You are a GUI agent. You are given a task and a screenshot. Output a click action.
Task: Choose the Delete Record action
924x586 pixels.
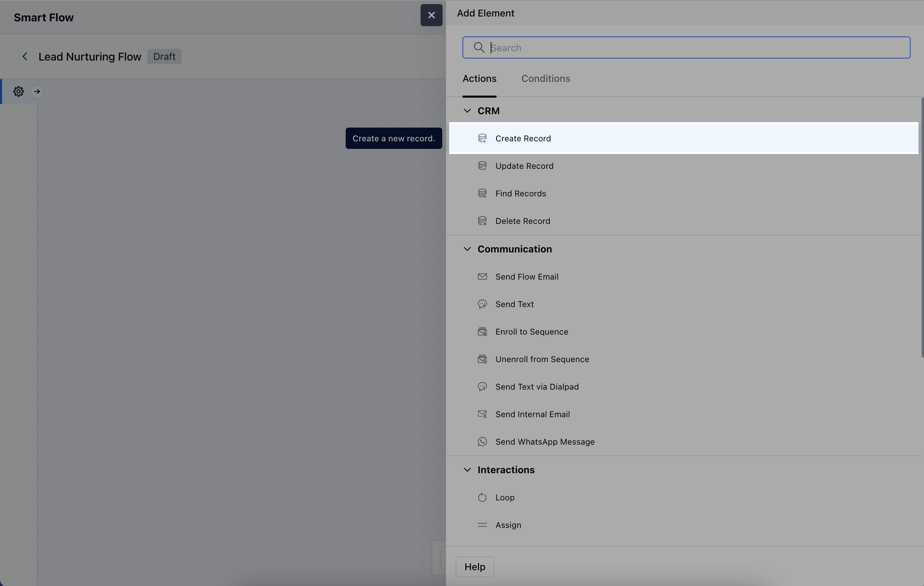click(683, 221)
